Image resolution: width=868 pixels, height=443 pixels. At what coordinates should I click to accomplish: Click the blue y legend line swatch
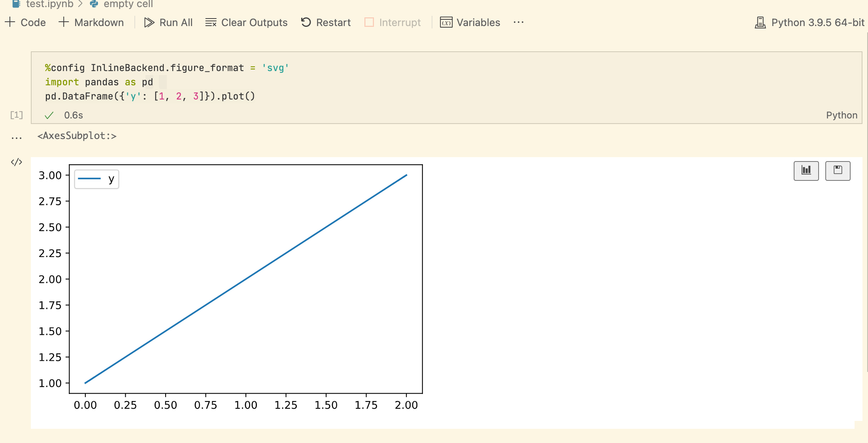(x=89, y=179)
